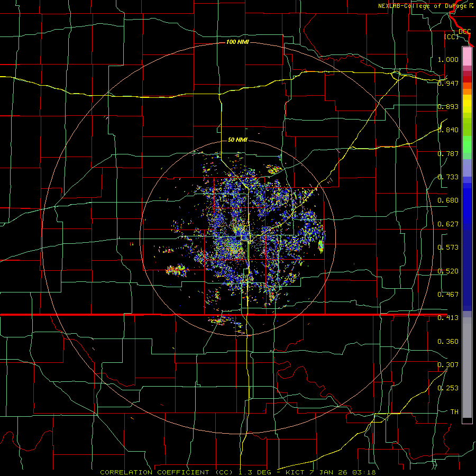
Task: Click the 0.733 color scale value
Action: [448, 177]
